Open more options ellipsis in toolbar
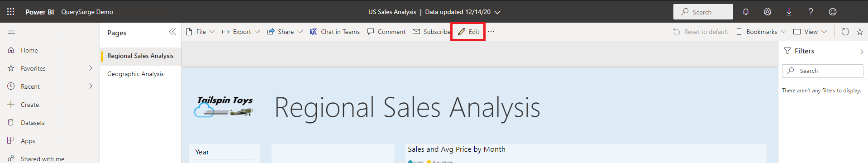This screenshot has height=163, width=868. 491,32
